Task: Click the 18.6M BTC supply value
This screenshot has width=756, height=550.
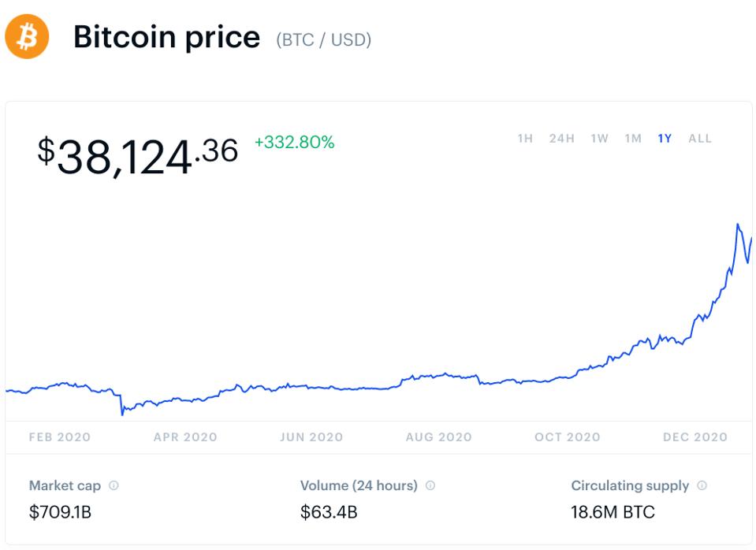Action: 613,512
